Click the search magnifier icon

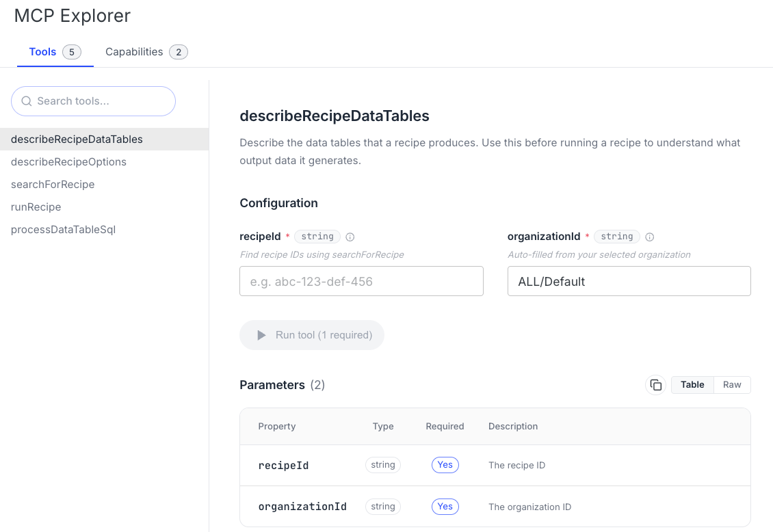[27, 101]
